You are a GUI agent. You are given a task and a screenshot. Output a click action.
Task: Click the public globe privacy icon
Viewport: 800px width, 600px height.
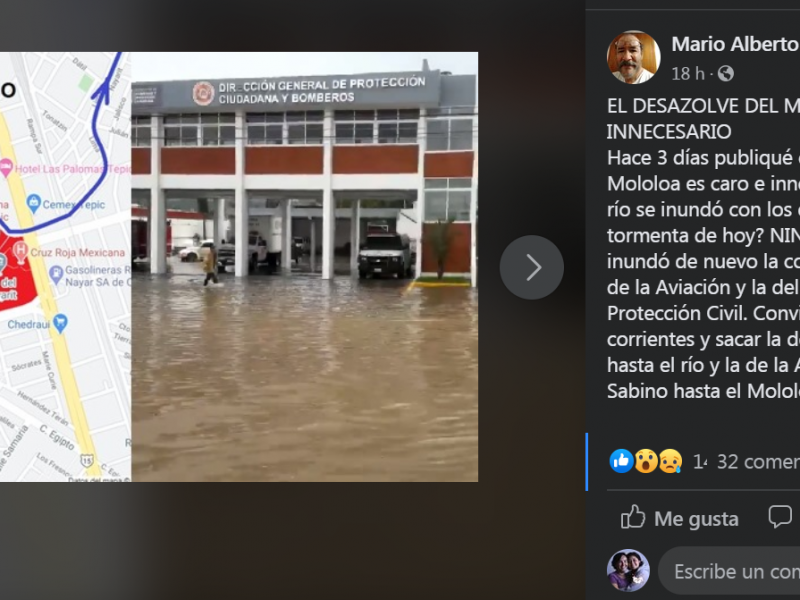[x=726, y=74]
